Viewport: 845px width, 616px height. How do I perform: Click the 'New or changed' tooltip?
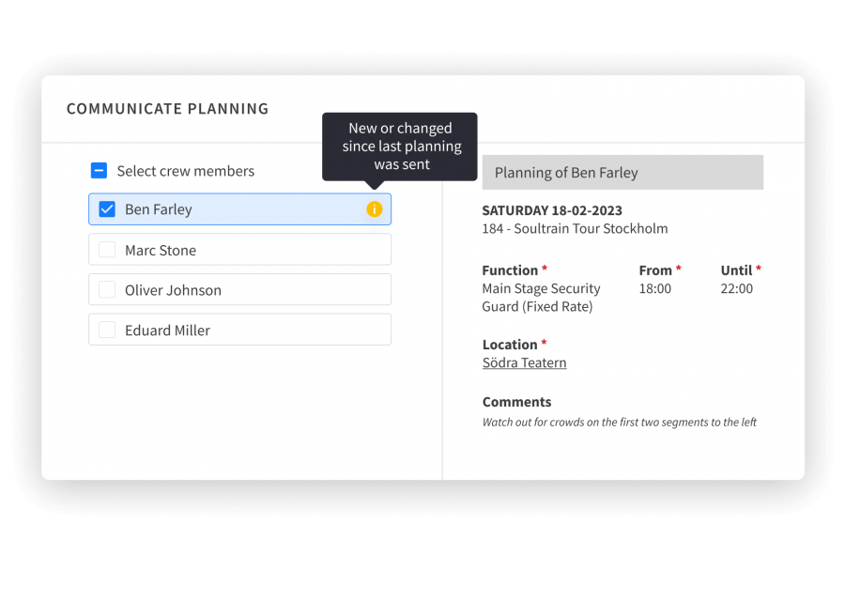(x=400, y=146)
